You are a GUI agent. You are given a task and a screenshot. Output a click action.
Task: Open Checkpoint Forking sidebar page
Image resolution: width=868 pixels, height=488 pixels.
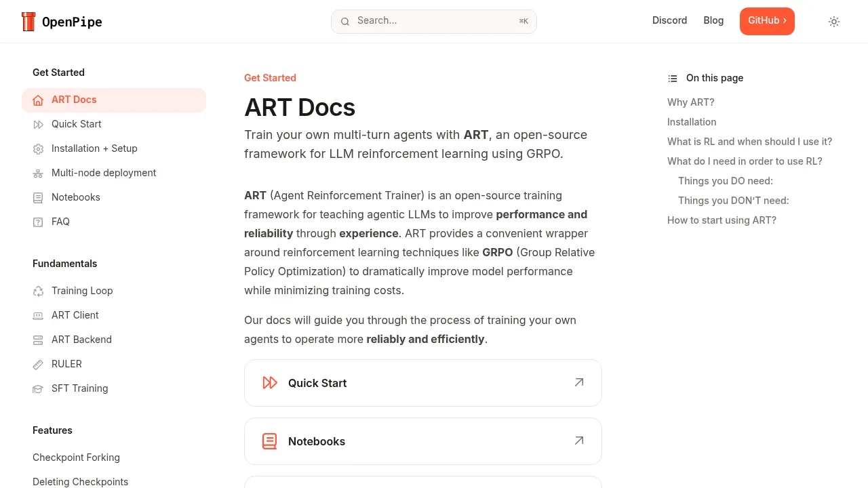click(x=114, y=458)
